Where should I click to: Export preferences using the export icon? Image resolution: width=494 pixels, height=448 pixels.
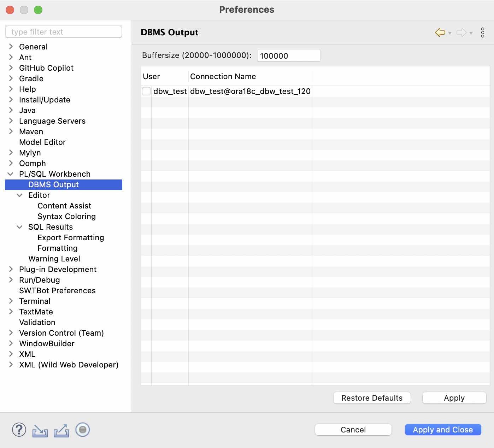61,430
